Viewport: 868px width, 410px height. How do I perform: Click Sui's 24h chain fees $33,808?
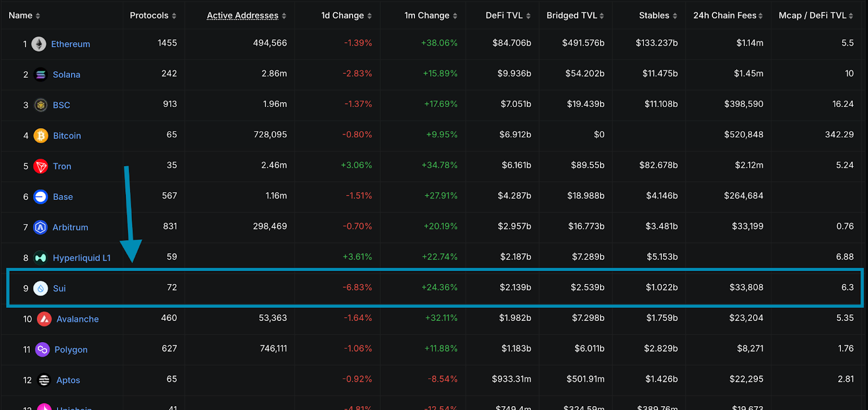click(746, 287)
